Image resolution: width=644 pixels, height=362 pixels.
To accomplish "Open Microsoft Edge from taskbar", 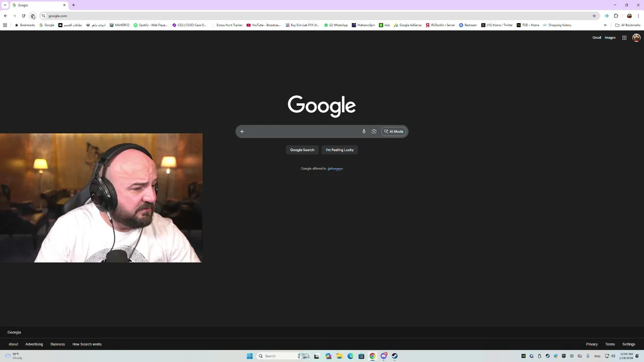I will pyautogui.click(x=350, y=356).
